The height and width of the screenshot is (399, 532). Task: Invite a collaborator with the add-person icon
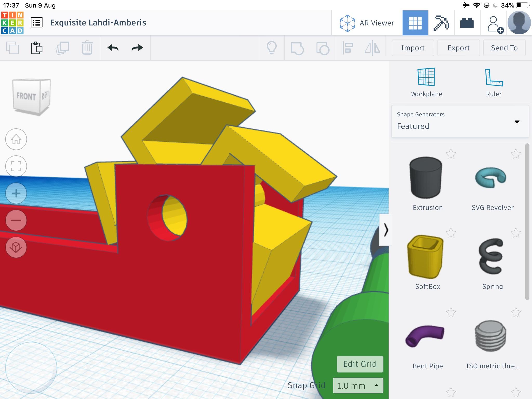(495, 24)
